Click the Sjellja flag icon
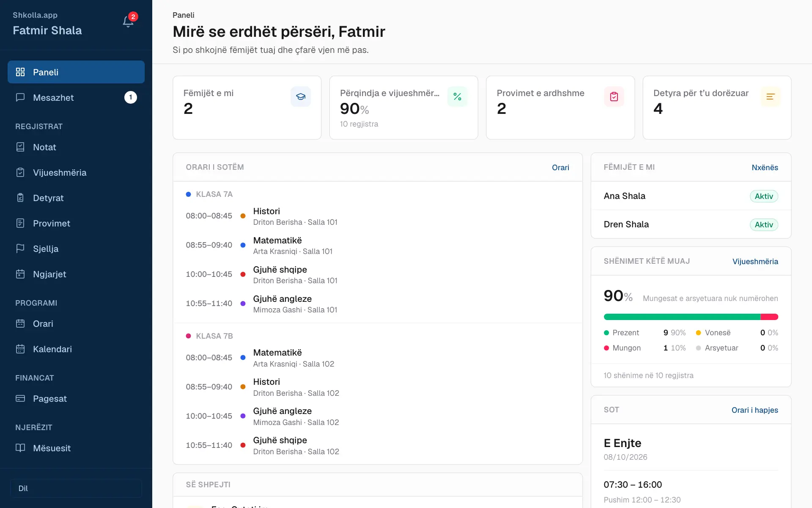This screenshot has height=508, width=812. [20, 248]
